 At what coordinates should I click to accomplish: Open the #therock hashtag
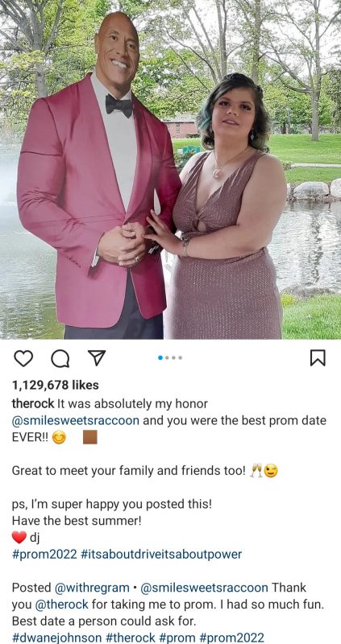click(131, 638)
